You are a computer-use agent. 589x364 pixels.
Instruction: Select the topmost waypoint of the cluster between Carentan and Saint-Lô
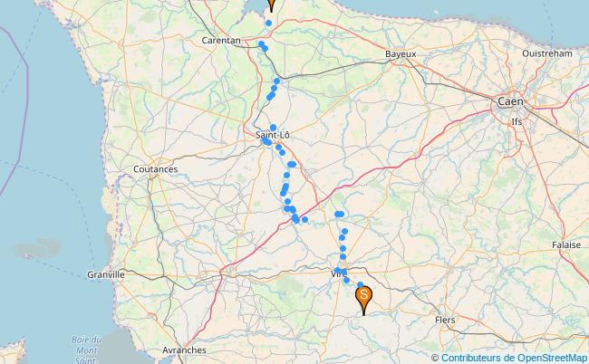277,81
